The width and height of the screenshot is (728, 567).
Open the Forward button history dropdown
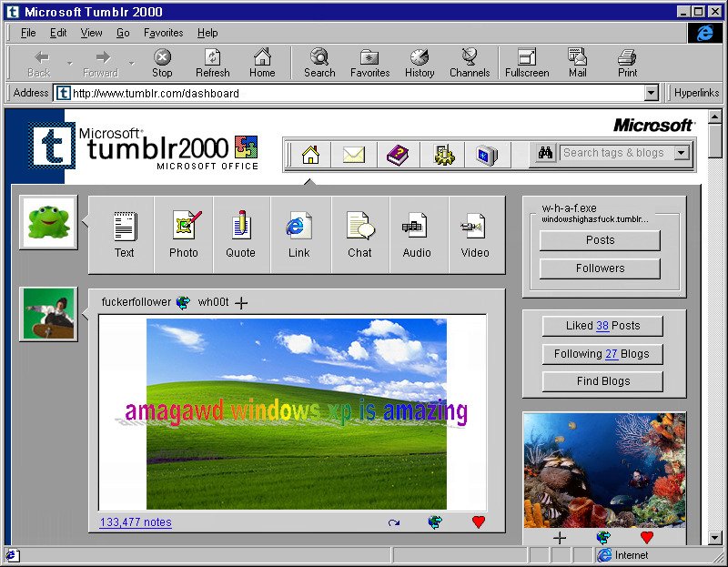pos(131,63)
